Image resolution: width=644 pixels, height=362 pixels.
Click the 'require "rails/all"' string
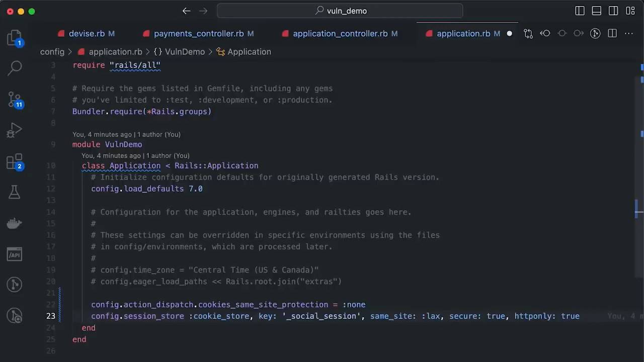(x=135, y=65)
